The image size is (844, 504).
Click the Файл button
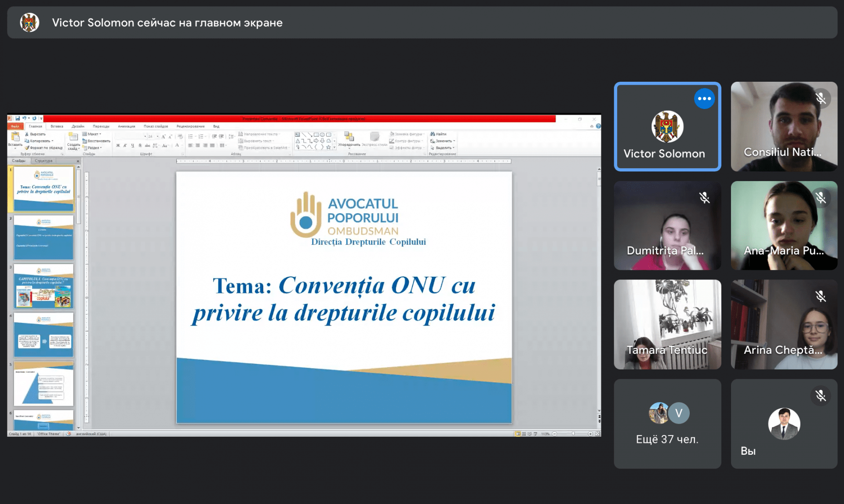tap(15, 126)
